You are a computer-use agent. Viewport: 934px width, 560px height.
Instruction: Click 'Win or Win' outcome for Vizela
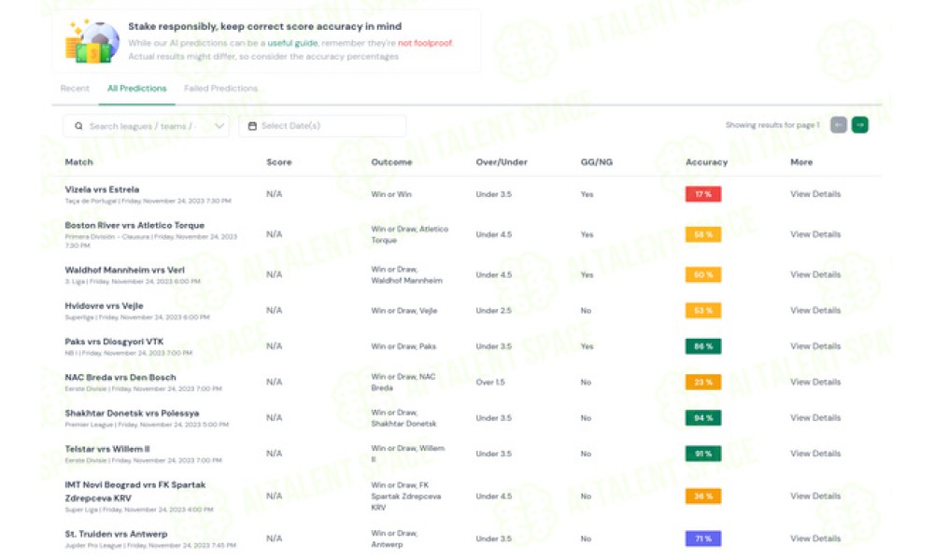click(391, 194)
